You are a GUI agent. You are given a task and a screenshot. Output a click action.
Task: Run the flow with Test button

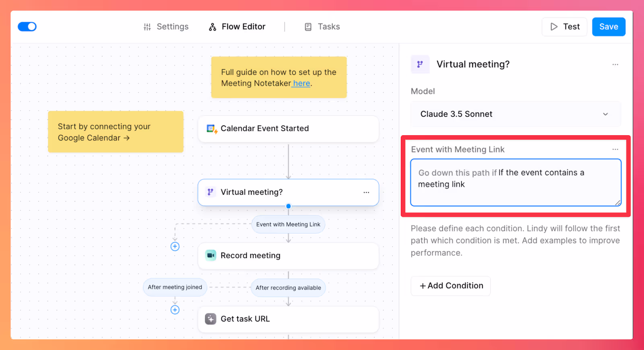click(564, 27)
